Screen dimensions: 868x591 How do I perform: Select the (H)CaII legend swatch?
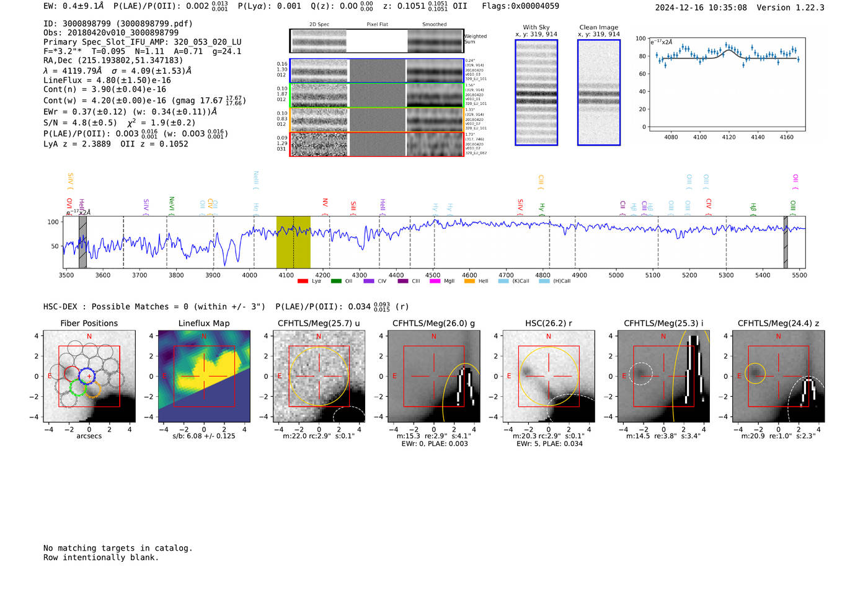(x=544, y=281)
